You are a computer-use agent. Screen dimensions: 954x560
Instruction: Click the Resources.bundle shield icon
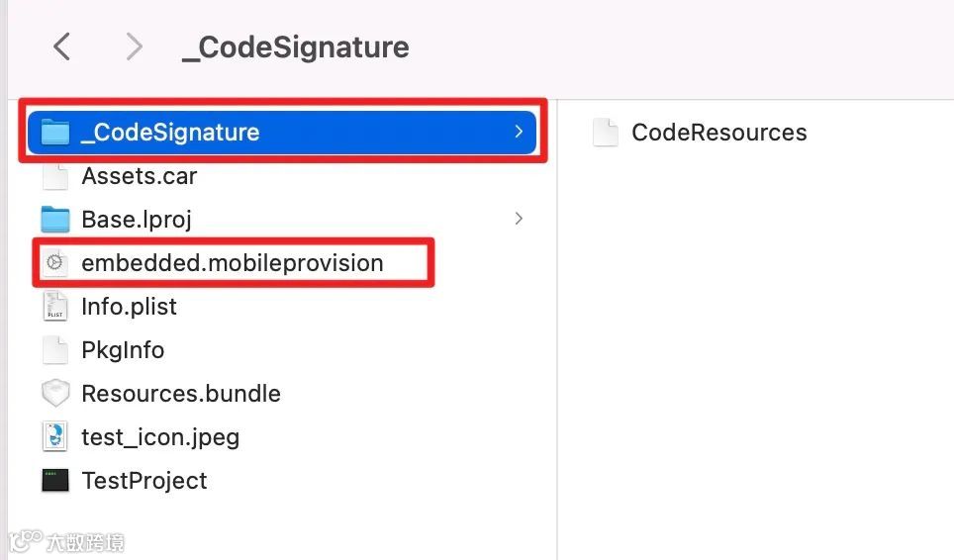click(55, 394)
